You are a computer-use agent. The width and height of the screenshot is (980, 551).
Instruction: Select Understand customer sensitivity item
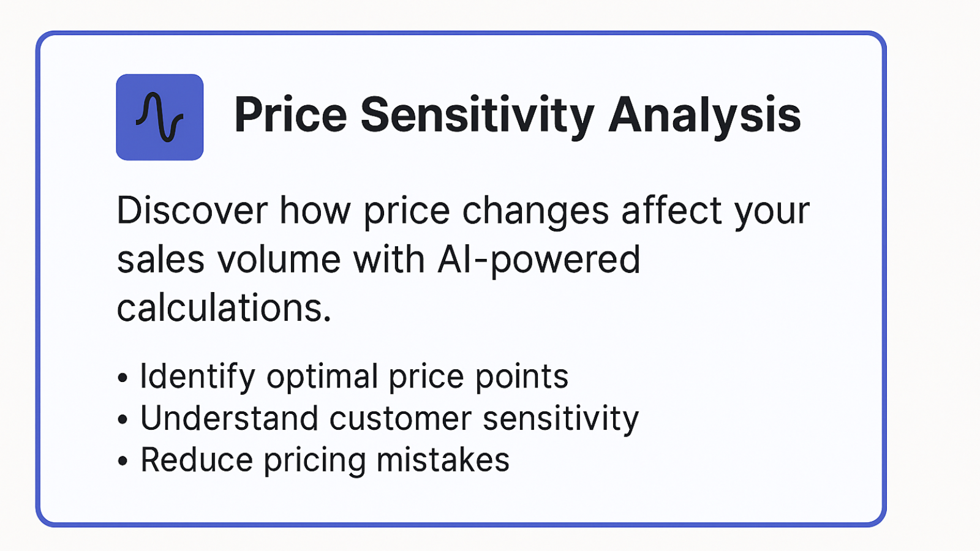click(390, 419)
